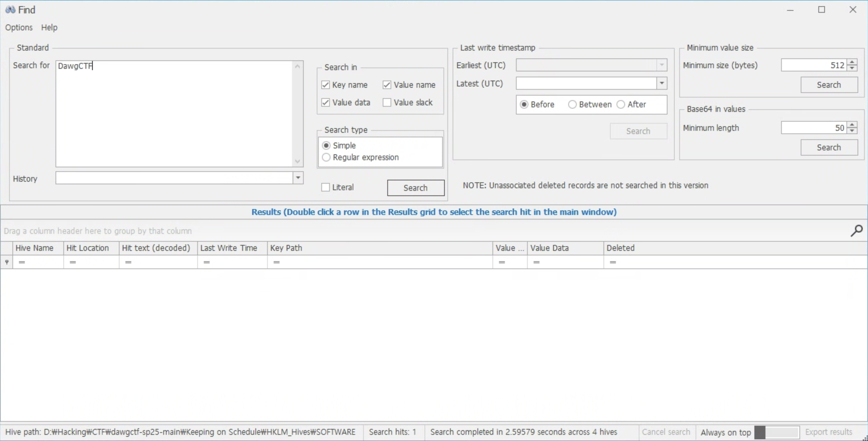The width and height of the screenshot is (868, 441).
Task: Increase Minimum size bytes spinner up
Action: [852, 62]
